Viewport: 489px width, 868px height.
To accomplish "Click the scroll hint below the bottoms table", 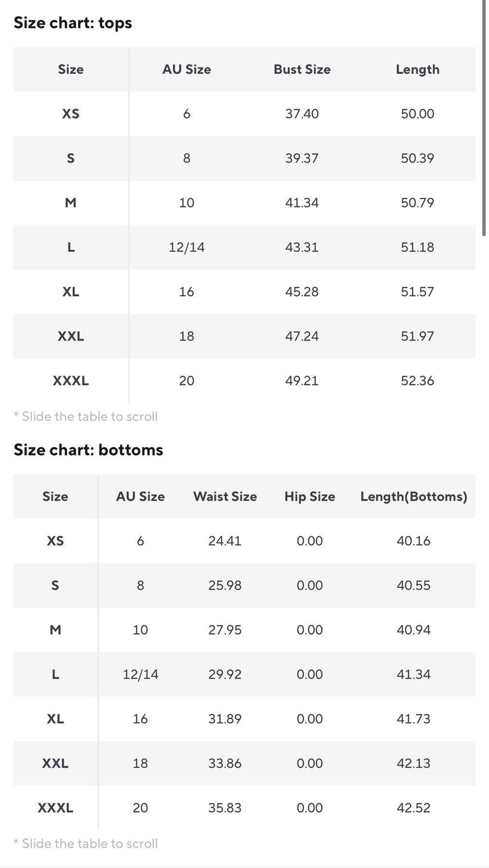I will pos(86,843).
